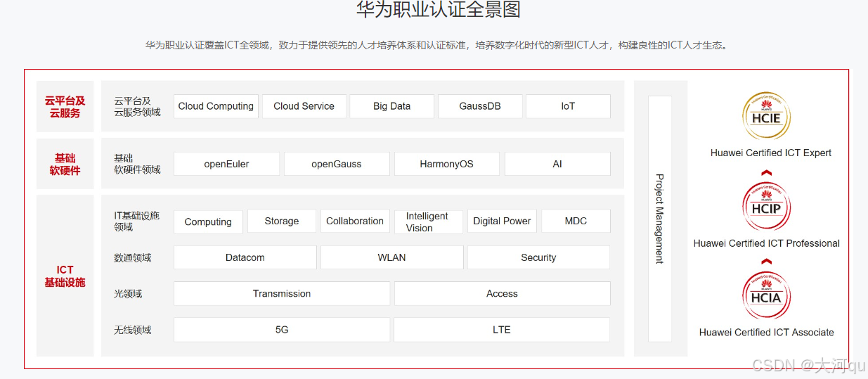Open the Cloud Computing certification
This screenshot has height=379, width=868.
[x=216, y=106]
